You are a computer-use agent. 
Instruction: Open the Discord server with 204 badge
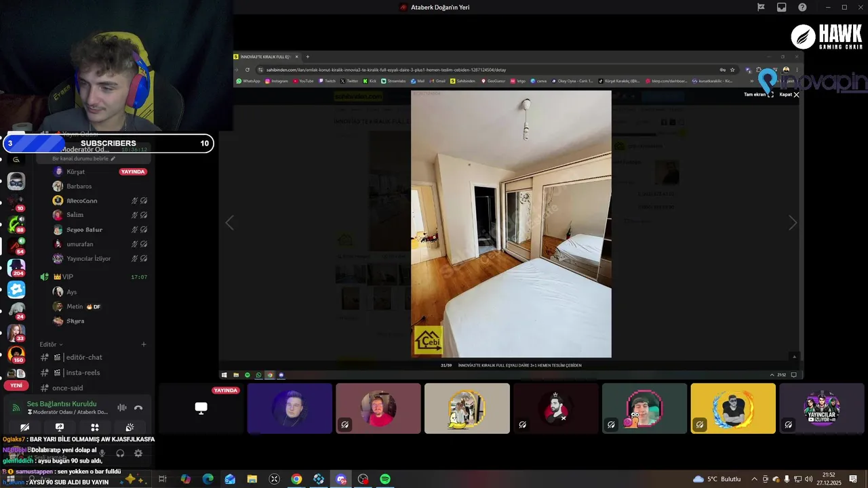tap(16, 266)
